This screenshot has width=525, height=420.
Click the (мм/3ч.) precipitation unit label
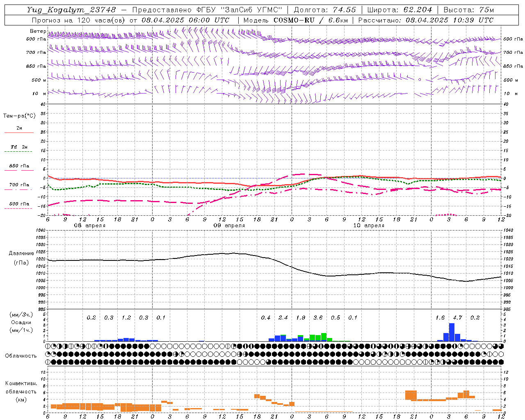pyautogui.click(x=21, y=315)
